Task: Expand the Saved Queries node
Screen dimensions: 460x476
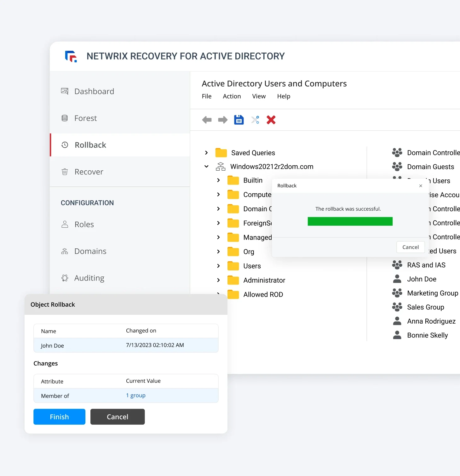Action: [x=206, y=153]
